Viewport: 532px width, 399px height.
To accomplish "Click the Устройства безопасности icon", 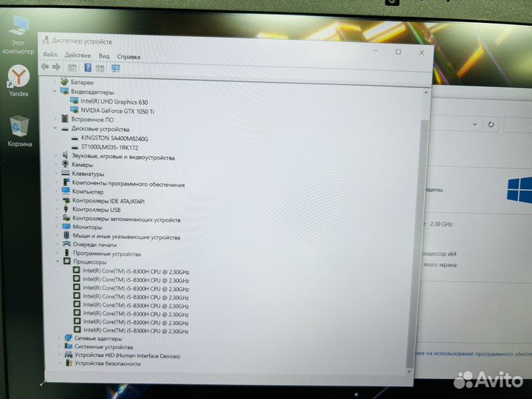I will (69, 363).
